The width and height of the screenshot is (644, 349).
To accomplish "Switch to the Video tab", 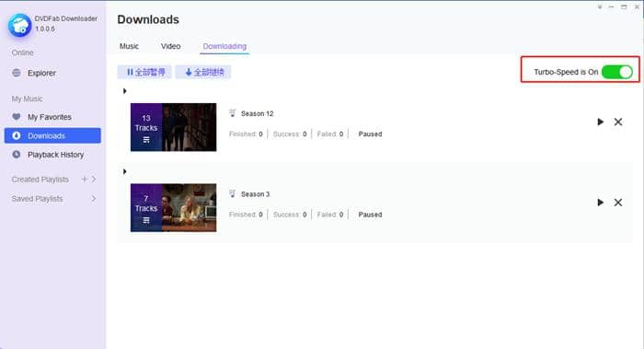I will point(170,46).
